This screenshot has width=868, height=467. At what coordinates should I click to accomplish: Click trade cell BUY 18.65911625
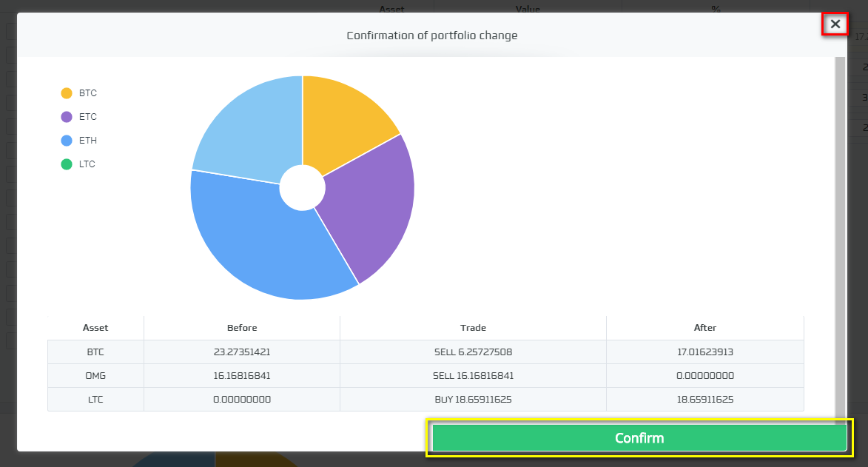pyautogui.click(x=474, y=400)
